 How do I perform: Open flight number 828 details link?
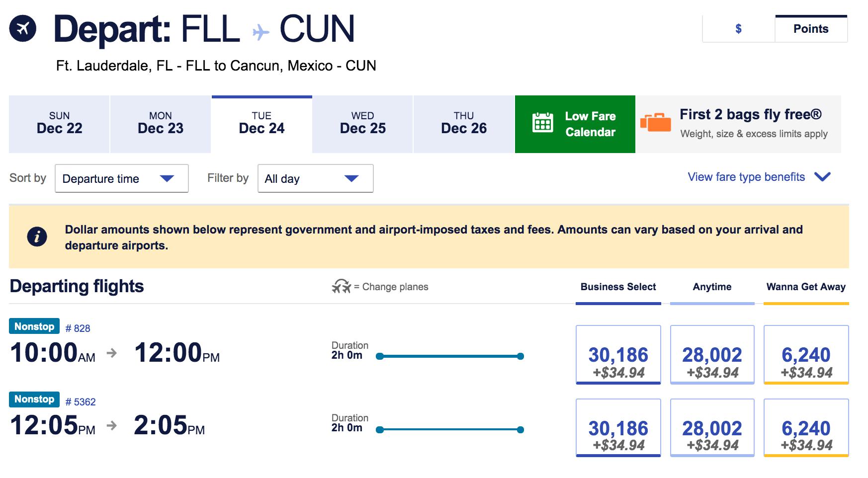pos(78,328)
